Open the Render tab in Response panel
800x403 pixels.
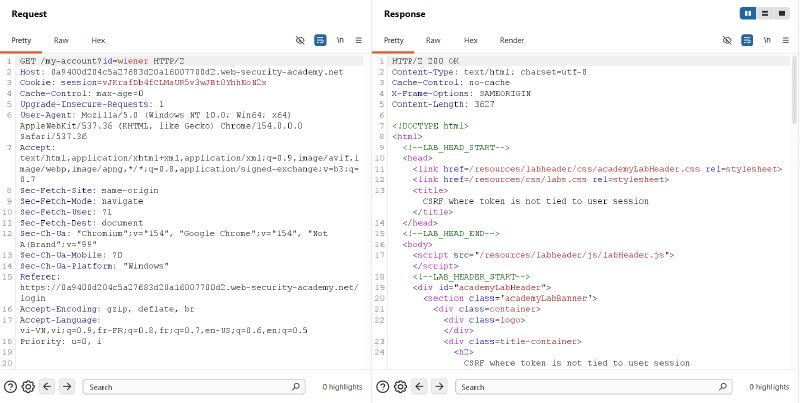point(512,40)
